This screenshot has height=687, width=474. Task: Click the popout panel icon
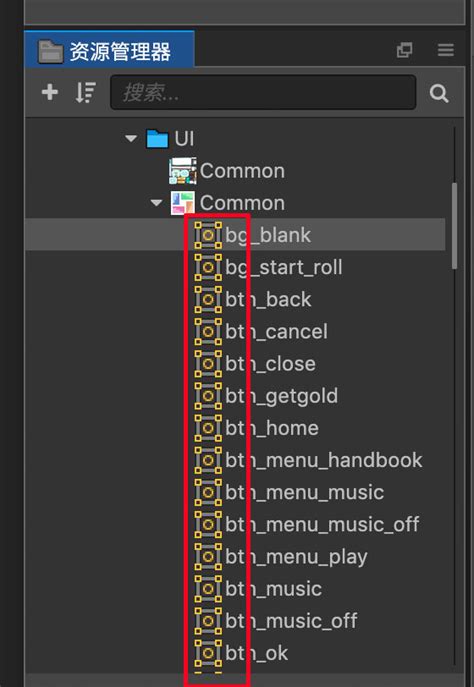(404, 50)
